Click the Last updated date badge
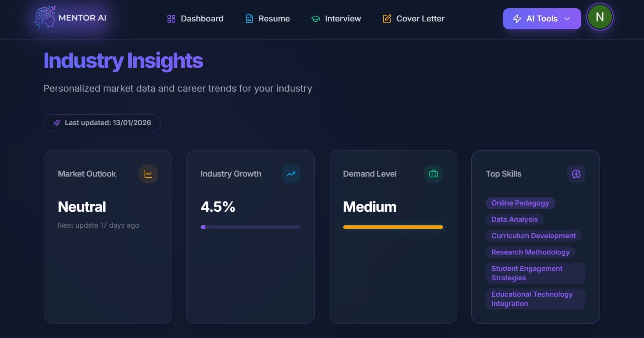644x338 pixels. [102, 123]
